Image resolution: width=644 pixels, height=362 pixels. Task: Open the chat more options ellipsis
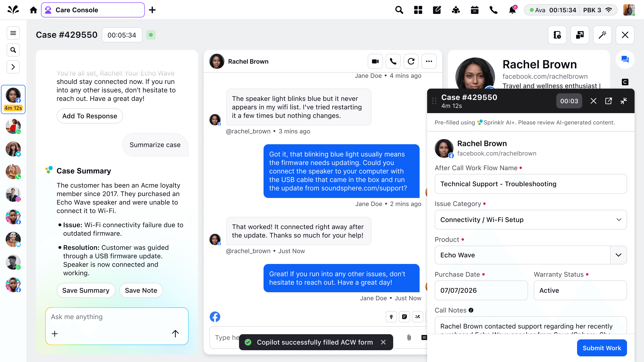(429, 61)
